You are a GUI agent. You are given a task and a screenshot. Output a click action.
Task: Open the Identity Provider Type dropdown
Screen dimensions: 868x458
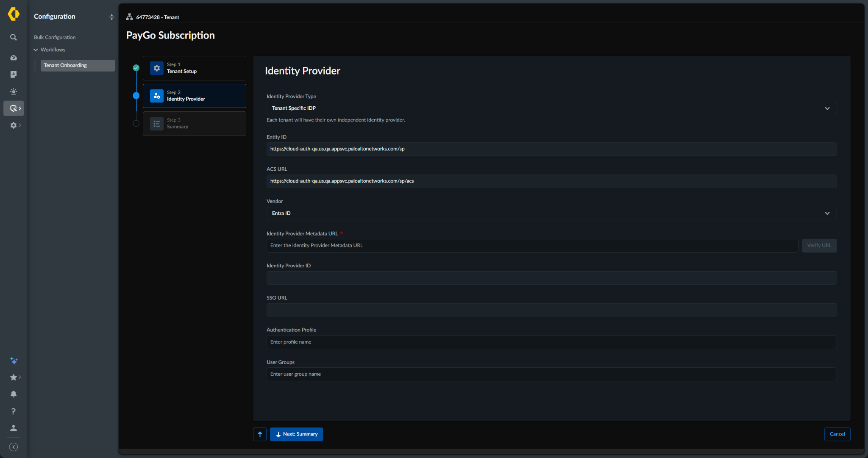click(x=551, y=108)
